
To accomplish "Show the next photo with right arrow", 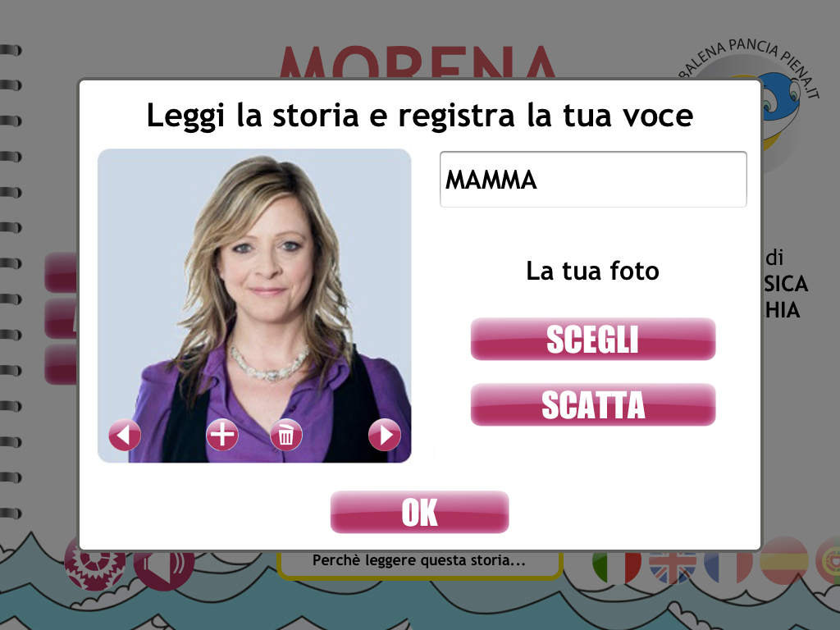I will (x=385, y=435).
